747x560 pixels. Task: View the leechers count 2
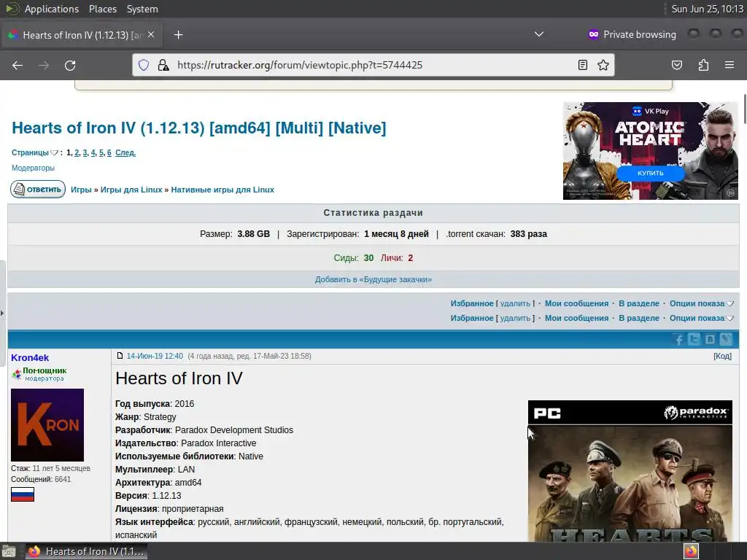410,257
